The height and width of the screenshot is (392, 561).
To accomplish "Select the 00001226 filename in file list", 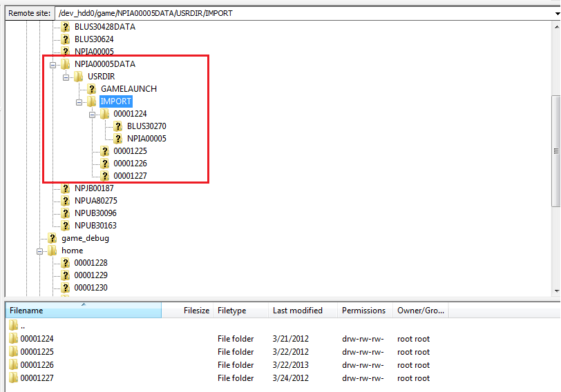I will 37,365.
